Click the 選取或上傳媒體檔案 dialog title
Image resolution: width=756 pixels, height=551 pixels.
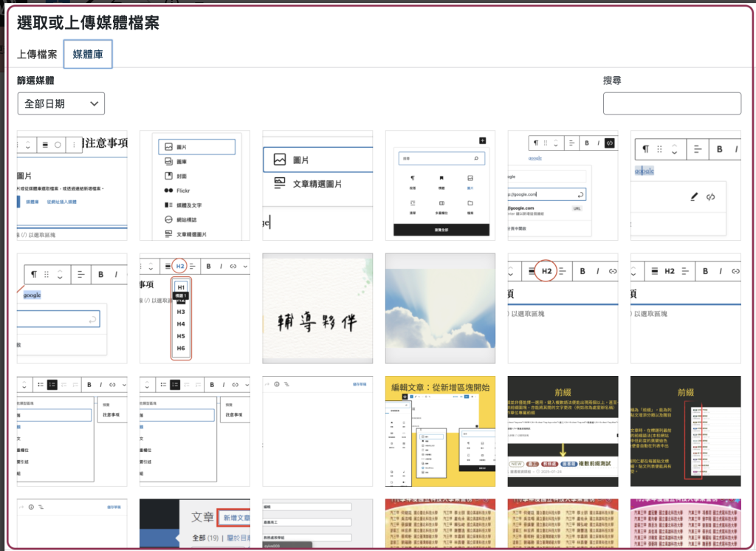89,23
